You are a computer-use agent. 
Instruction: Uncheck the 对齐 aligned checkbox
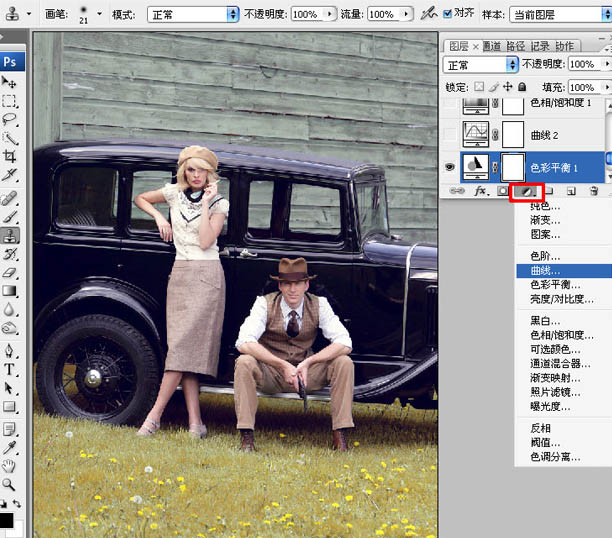coord(446,15)
